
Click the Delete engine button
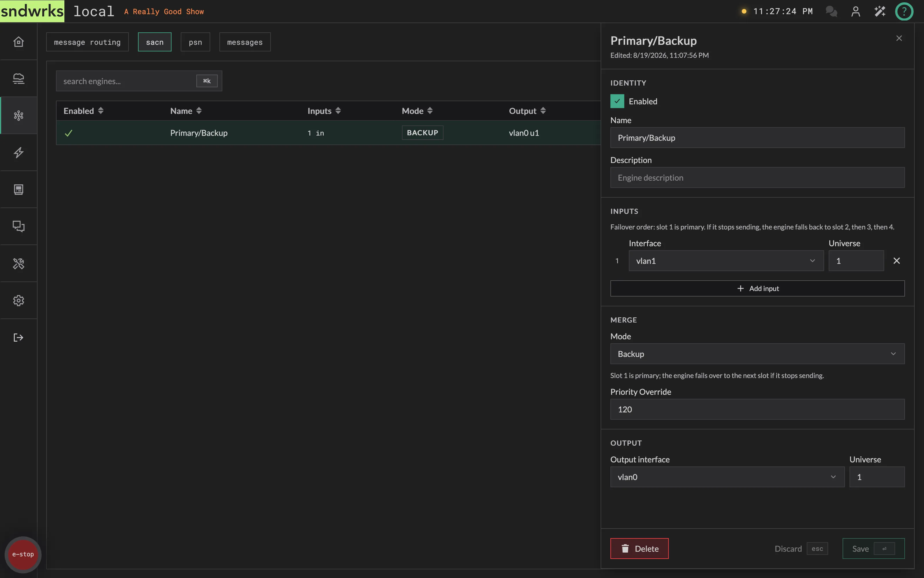pyautogui.click(x=639, y=549)
